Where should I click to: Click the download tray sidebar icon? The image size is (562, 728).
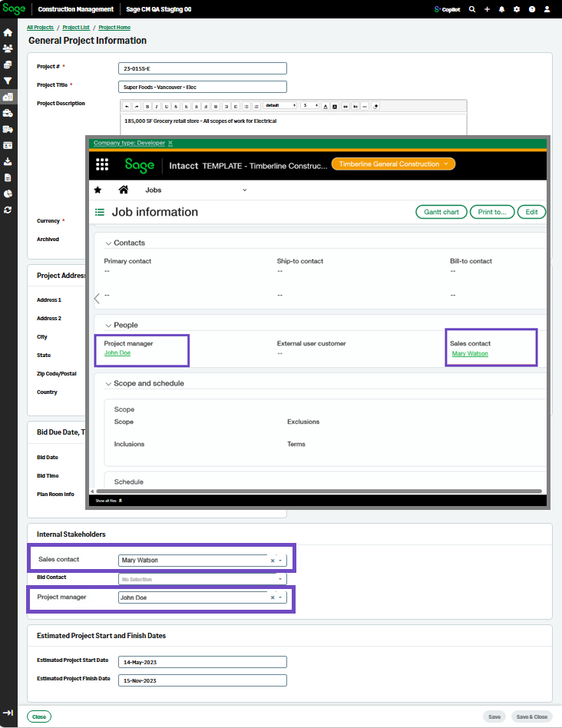click(x=8, y=161)
